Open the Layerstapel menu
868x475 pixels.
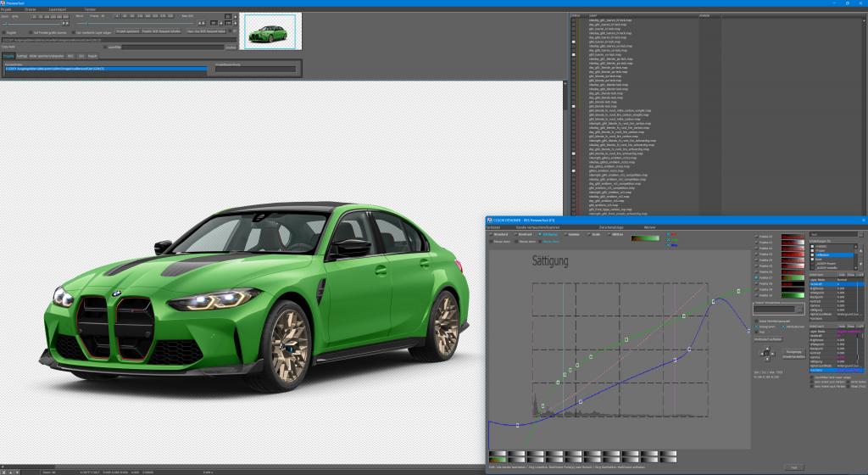[58, 8]
